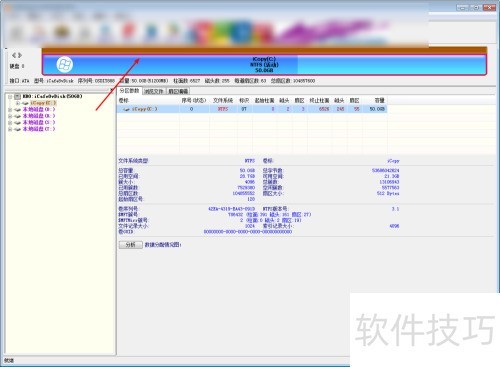Collapse the HD0 iCafe8vDisk tree node
500x367 pixels.
tap(10, 97)
